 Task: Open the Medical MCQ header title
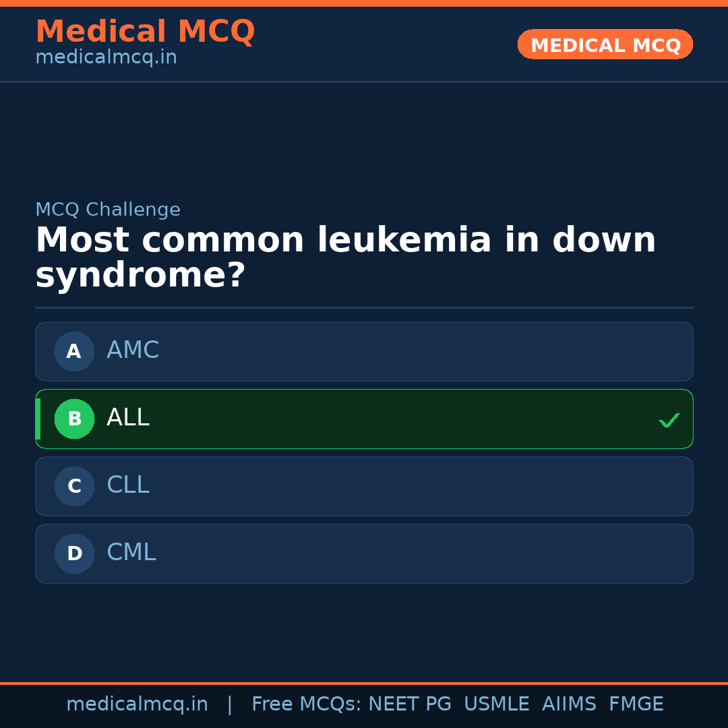tap(145, 32)
